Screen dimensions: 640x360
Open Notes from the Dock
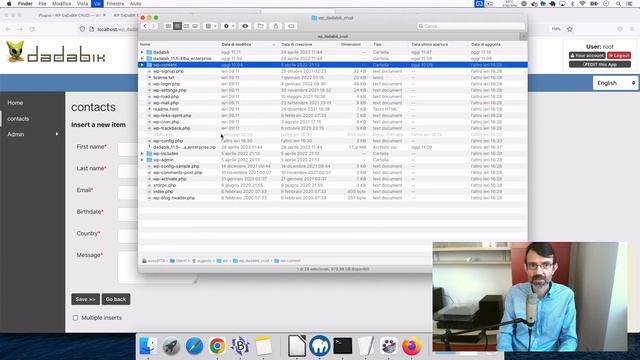click(264, 346)
